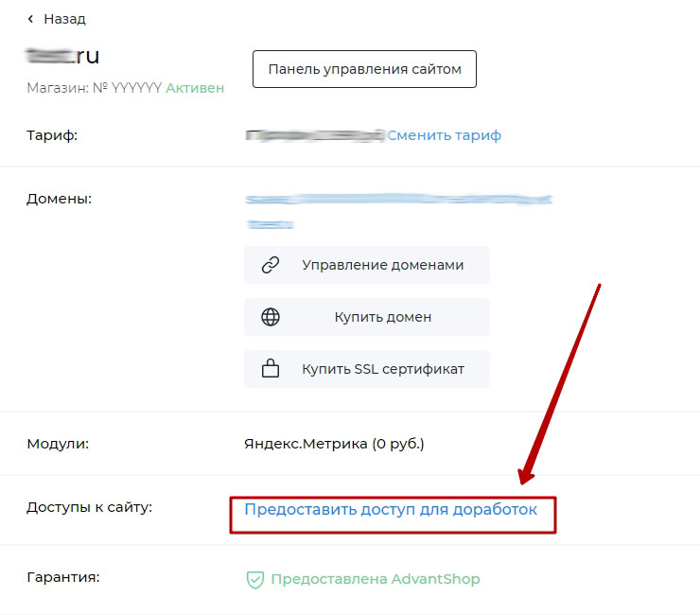Click the chain-link icon beside Управление доменами
This screenshot has height=615, width=700.
pos(271,265)
